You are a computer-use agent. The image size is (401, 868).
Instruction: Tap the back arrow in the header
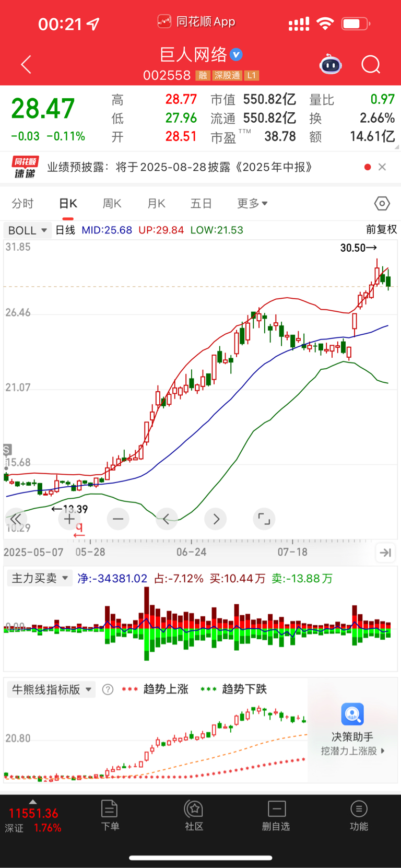coord(26,65)
